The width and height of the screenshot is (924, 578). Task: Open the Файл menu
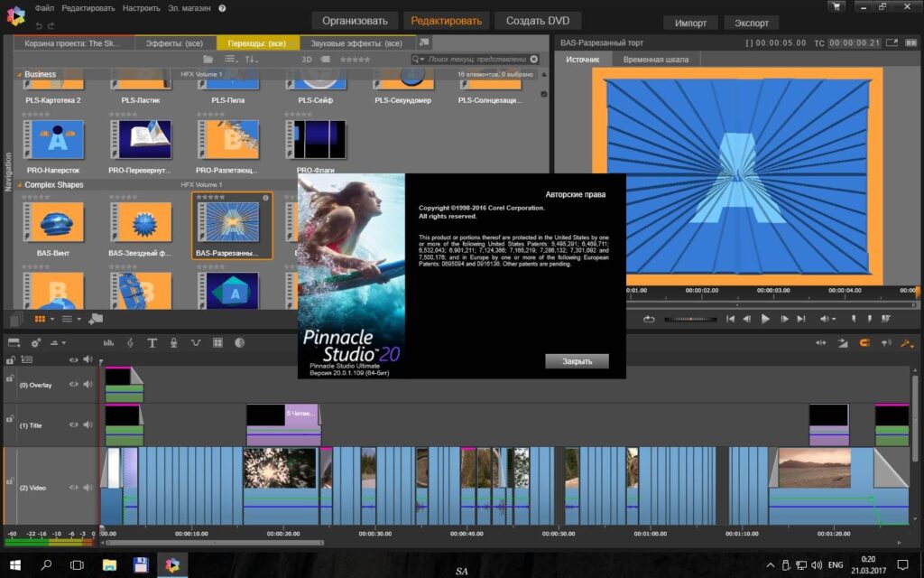point(44,8)
